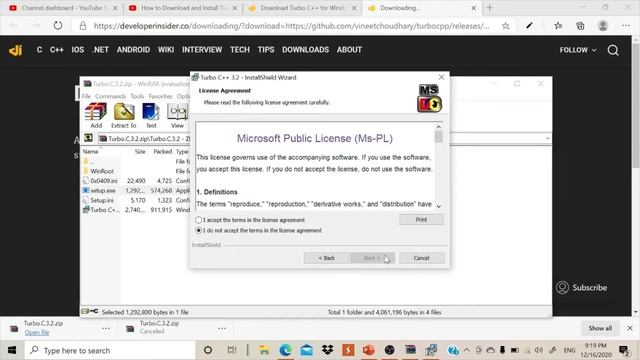Screen dimensions: 640x360
Task: Click the browser refresh icon
Action: tap(58, 26)
